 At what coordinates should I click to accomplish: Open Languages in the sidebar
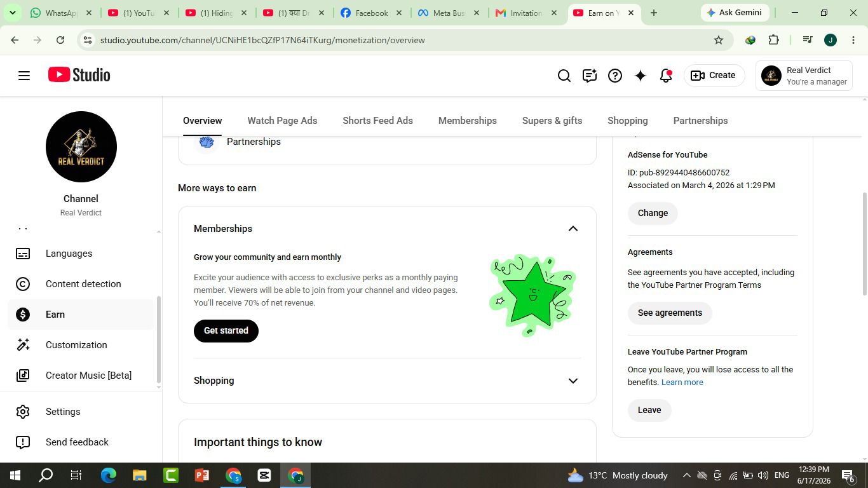[81, 254]
